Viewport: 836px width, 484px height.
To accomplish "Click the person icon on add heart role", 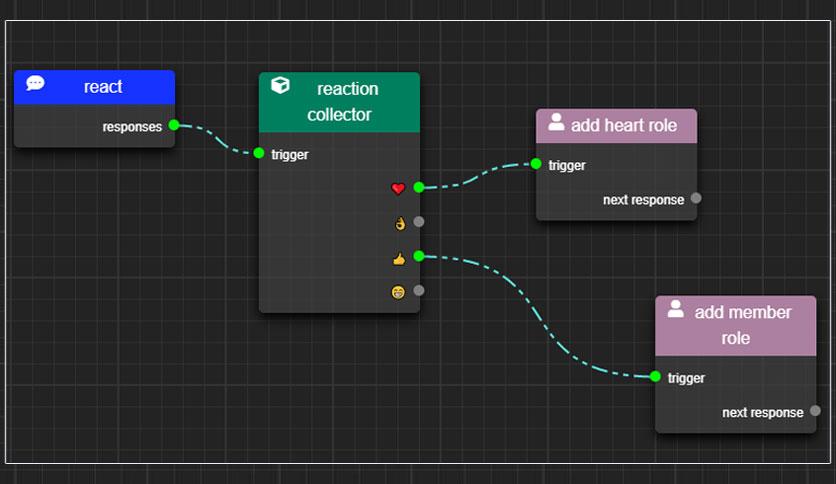I will tap(556, 122).
